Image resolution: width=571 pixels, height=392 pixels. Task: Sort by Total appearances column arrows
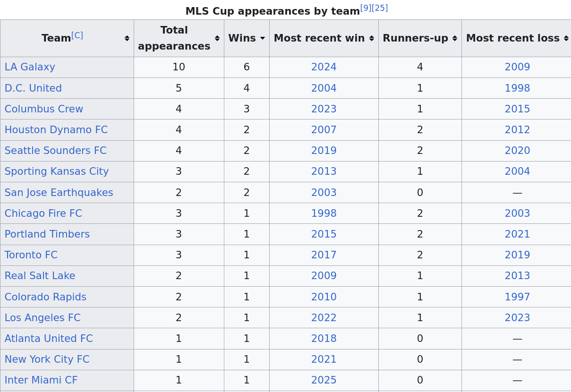pos(217,38)
